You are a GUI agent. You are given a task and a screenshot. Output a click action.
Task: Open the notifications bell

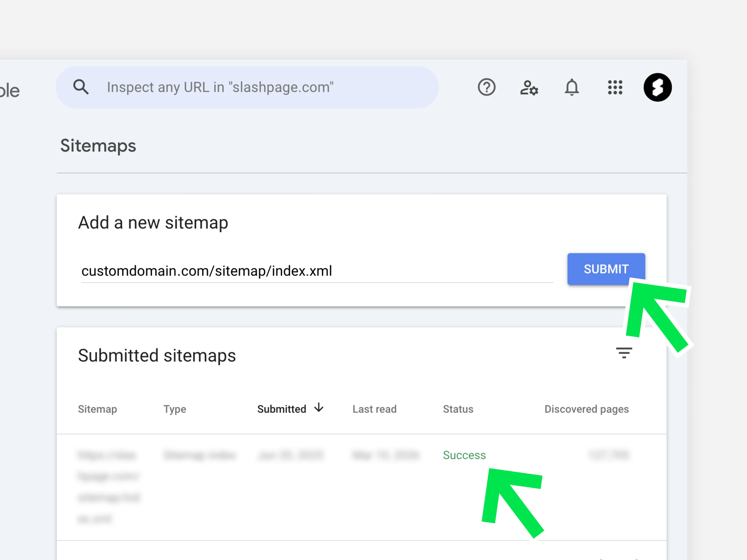point(571,87)
